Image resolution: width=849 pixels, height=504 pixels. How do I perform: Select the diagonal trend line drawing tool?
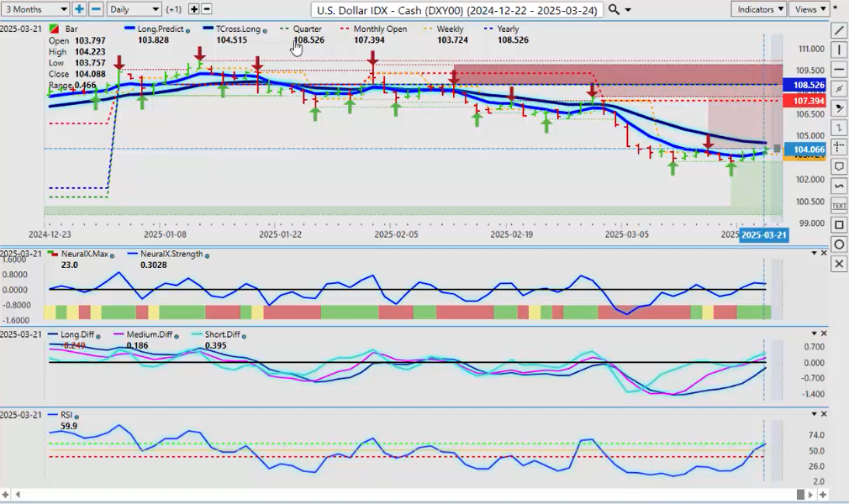tap(838, 30)
